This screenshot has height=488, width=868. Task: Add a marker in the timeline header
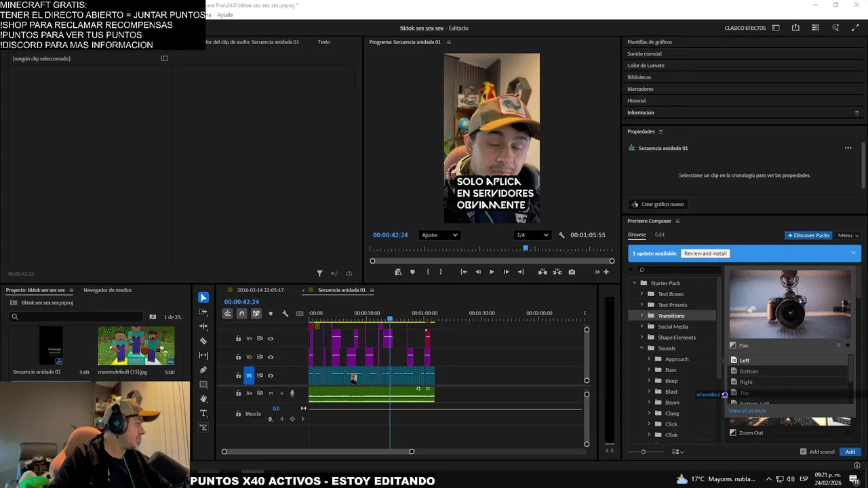[x=271, y=313]
